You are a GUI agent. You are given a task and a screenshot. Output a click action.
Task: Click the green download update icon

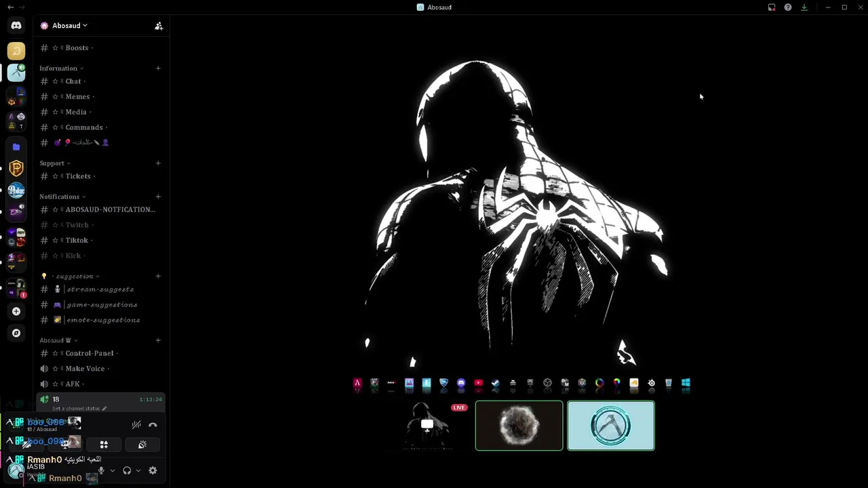tap(804, 7)
